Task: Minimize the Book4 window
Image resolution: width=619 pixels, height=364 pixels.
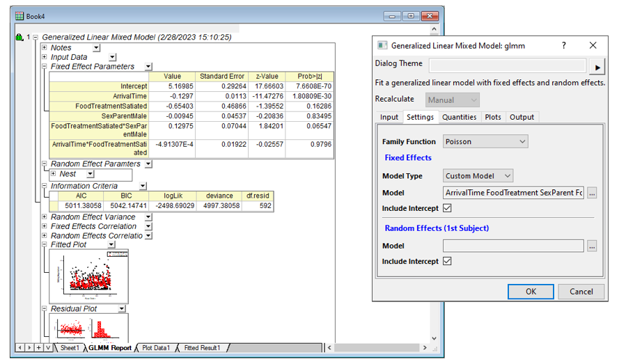Action: (x=392, y=16)
